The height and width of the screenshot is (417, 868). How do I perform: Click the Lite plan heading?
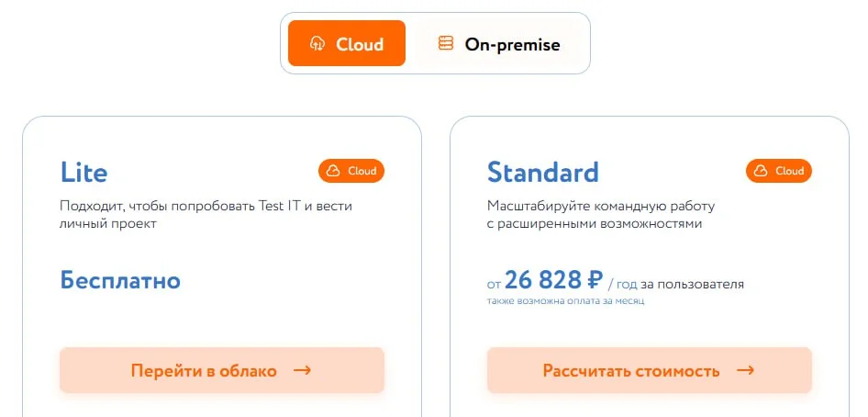coord(83,172)
